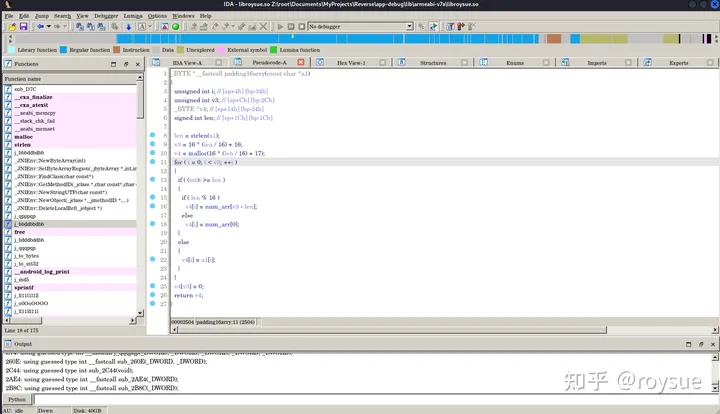This screenshot has height=414, width=720.
Task: Click the Output panel header icon
Action: (x=6, y=343)
